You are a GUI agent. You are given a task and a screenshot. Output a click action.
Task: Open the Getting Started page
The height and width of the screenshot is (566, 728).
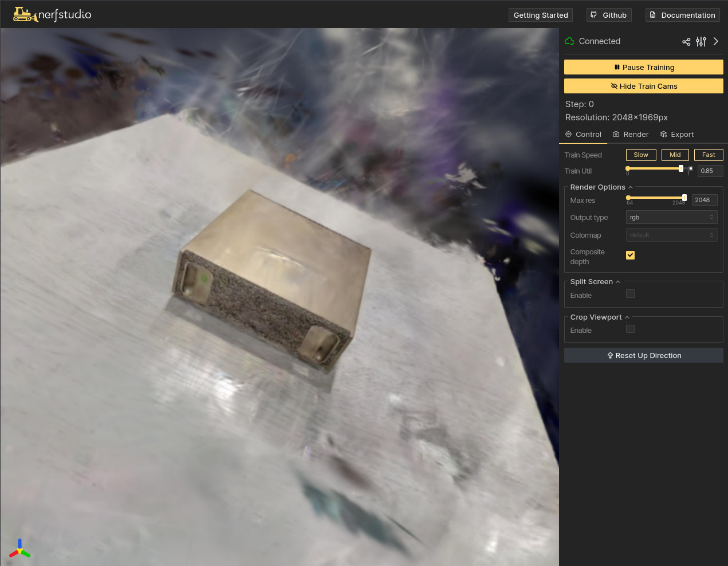[541, 15]
